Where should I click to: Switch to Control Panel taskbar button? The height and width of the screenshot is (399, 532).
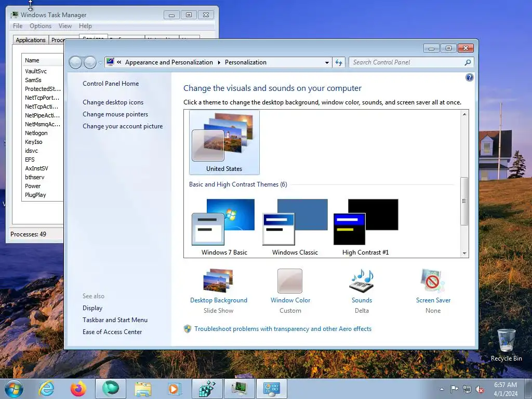click(272, 389)
